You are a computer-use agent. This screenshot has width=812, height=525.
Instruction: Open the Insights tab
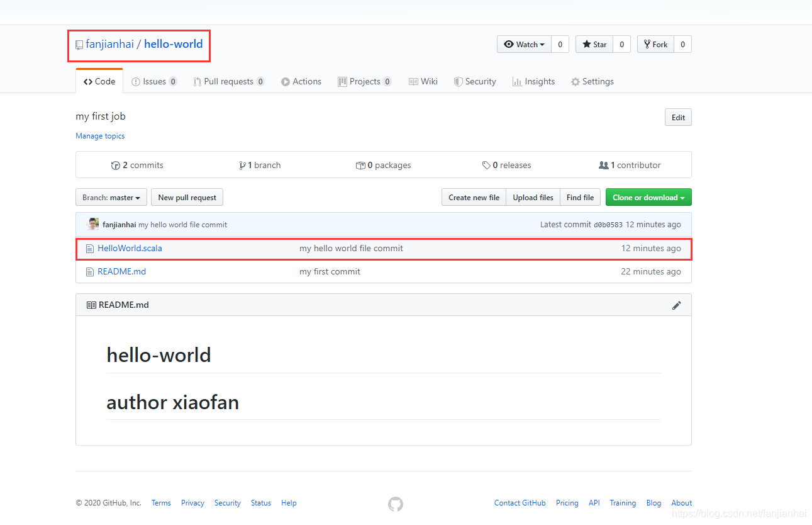(534, 81)
